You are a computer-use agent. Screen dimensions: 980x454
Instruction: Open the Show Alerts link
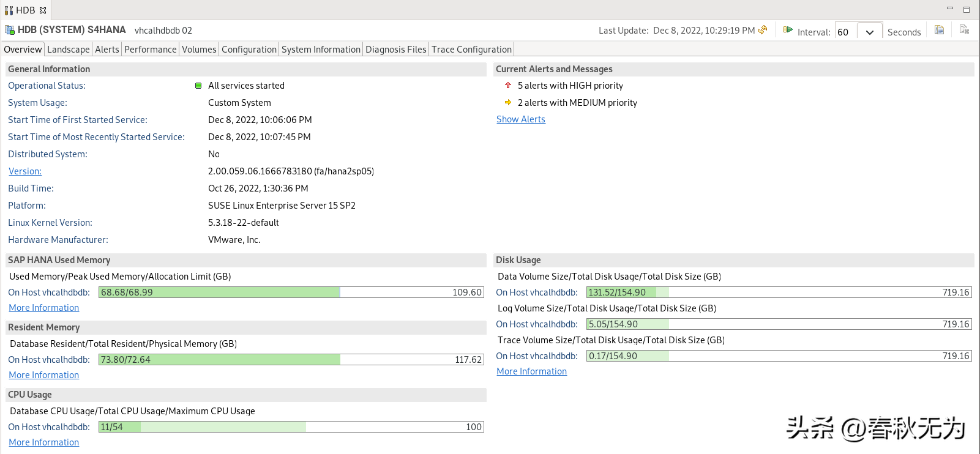coord(520,119)
